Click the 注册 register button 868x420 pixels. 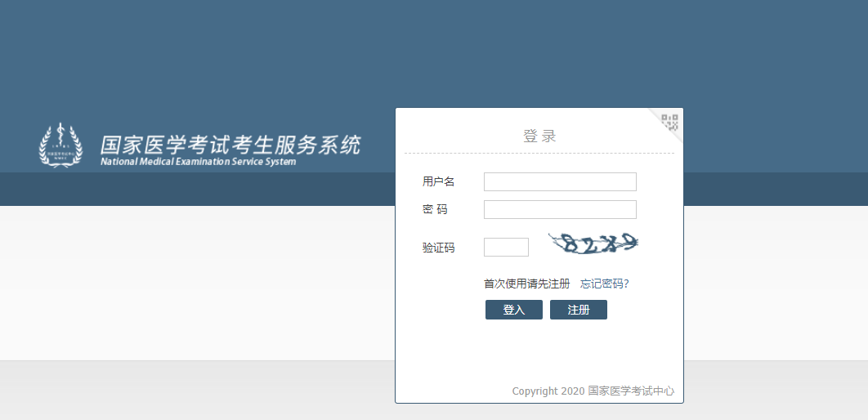pos(579,310)
